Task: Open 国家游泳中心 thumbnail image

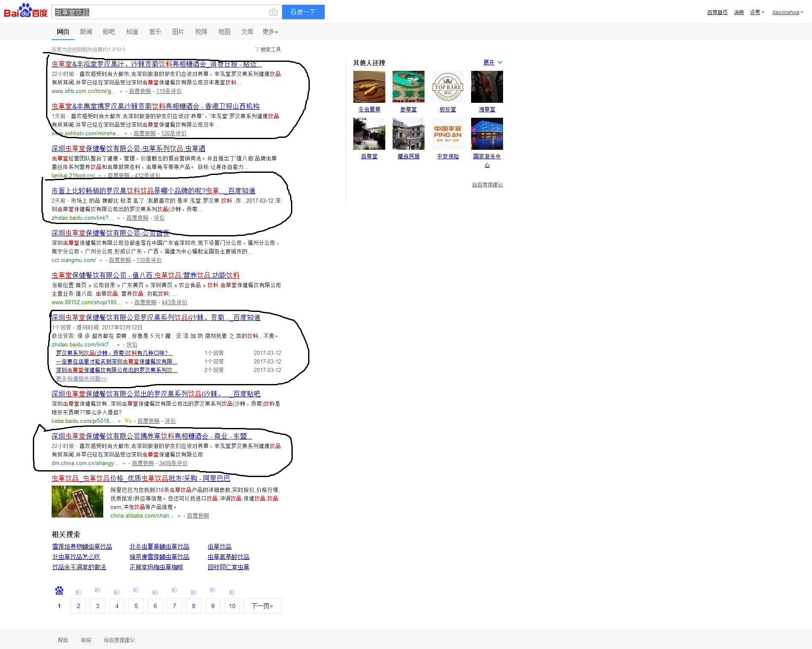Action: pyautogui.click(x=487, y=134)
